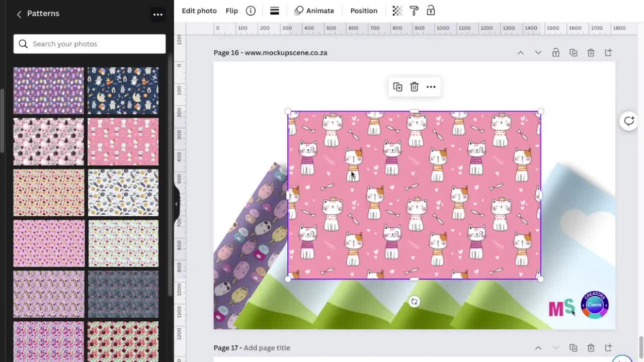Image resolution: width=644 pixels, height=362 pixels.
Task: Select the purple Easter egg pattern thumbnail
Action: pos(49,90)
